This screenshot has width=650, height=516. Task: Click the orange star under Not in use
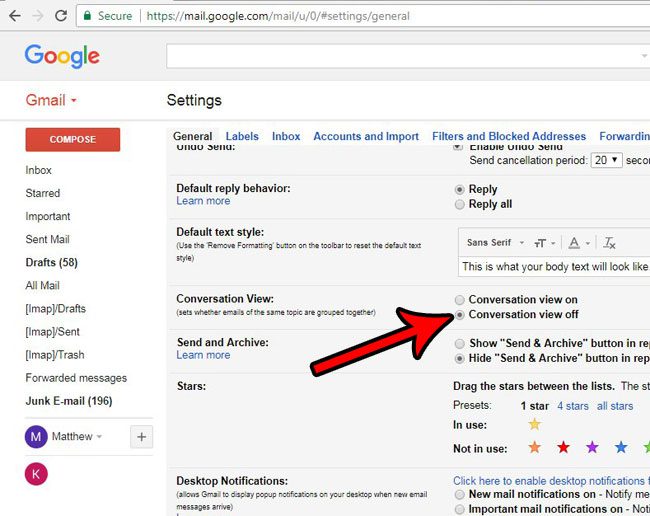click(534, 447)
